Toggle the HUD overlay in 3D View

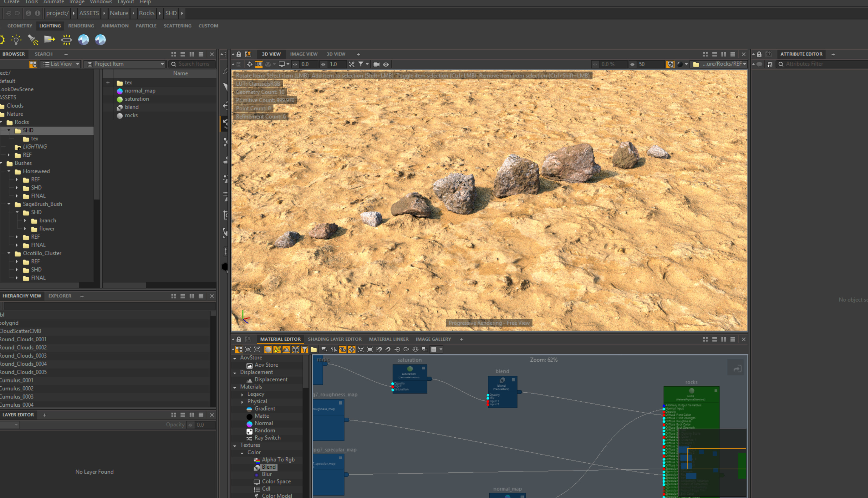tap(259, 64)
